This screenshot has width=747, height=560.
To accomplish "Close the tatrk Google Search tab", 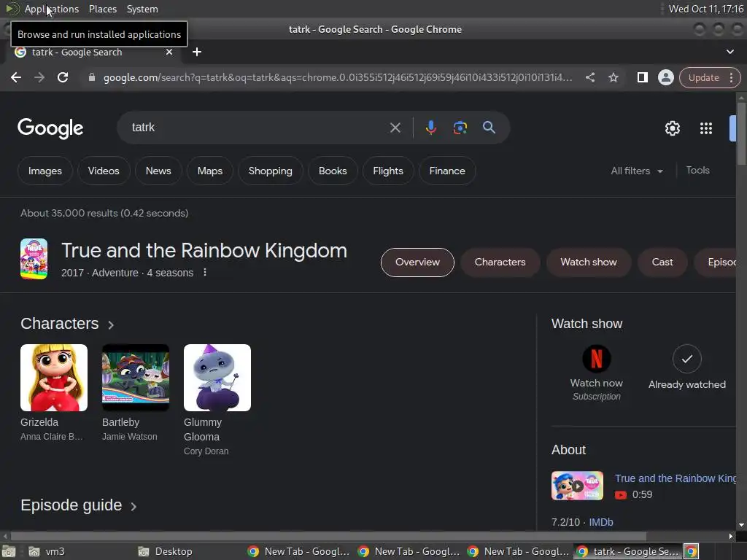I will point(169,52).
